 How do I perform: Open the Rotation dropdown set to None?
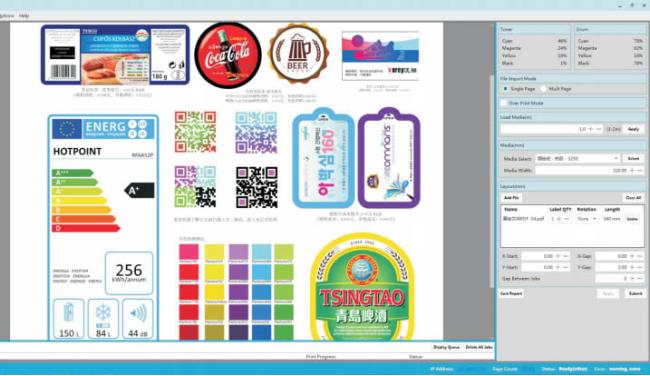pyautogui.click(x=587, y=218)
